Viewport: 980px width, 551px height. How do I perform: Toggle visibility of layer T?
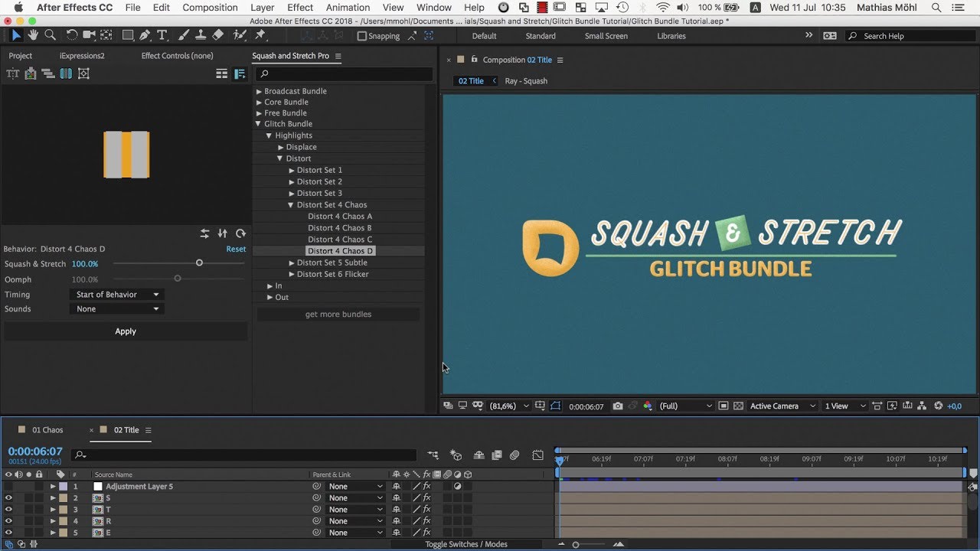pos(8,510)
